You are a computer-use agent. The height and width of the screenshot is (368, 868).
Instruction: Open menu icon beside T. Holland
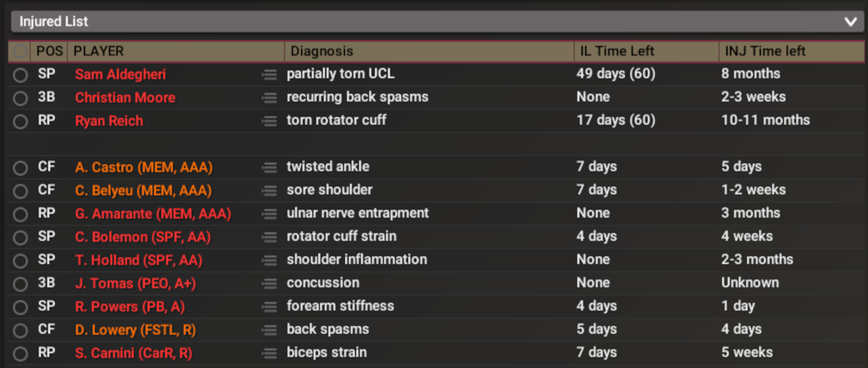click(269, 260)
